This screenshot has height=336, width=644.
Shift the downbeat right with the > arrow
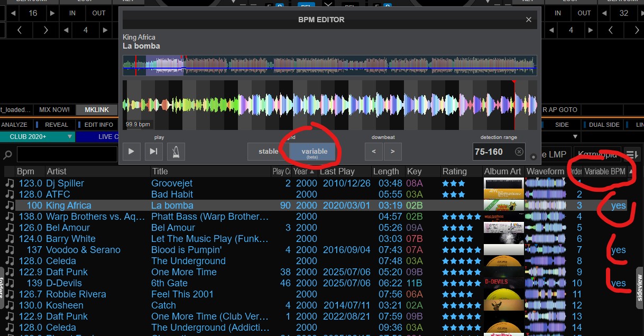coord(392,152)
